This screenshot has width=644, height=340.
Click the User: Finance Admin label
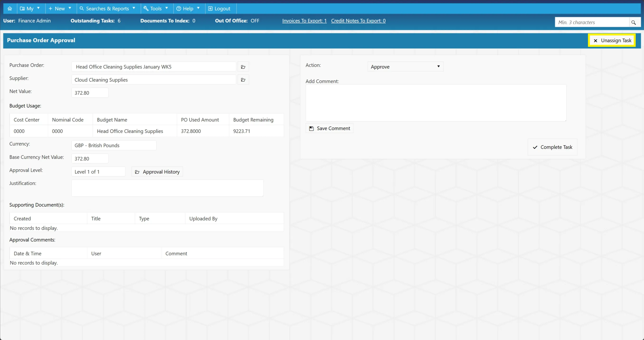click(x=27, y=21)
